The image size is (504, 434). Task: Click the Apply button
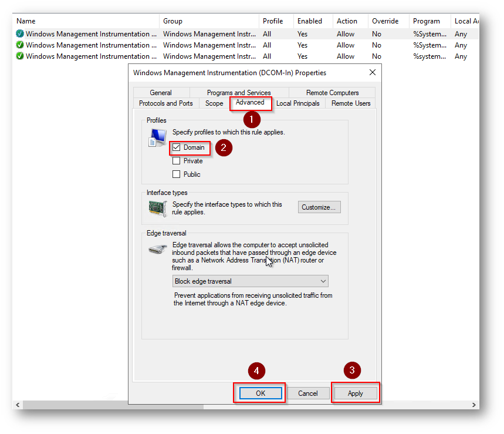[x=355, y=393]
